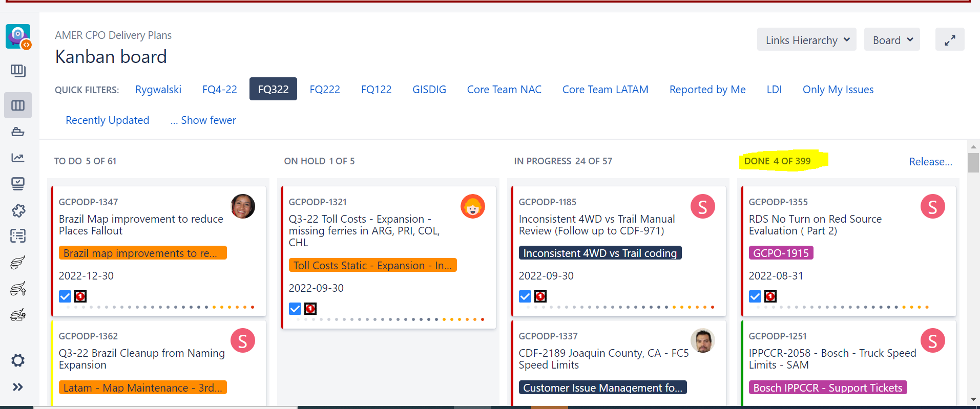
Task: Click the scrollbar down arrow
Action: pos(973,399)
